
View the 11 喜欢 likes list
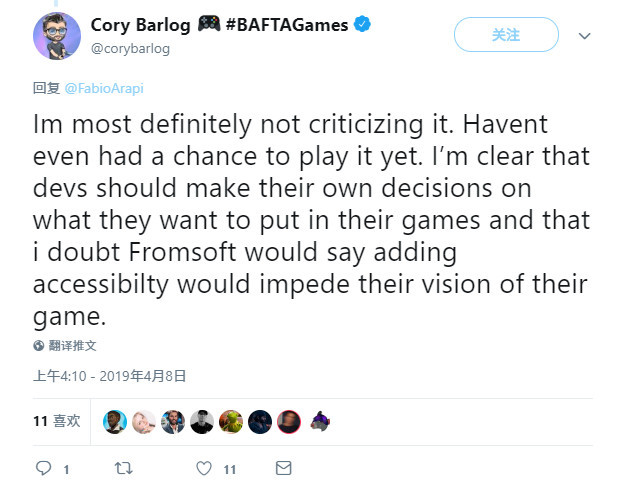(x=56, y=421)
